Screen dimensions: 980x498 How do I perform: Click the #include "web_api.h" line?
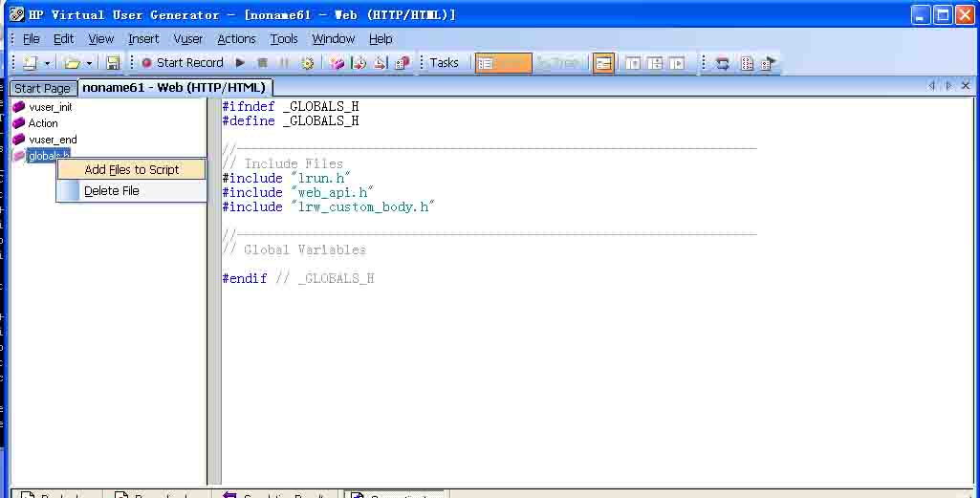point(298,192)
